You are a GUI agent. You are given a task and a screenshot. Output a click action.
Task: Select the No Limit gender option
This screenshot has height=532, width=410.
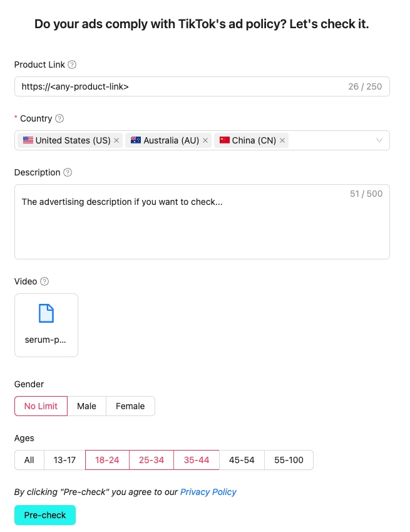[x=41, y=406]
